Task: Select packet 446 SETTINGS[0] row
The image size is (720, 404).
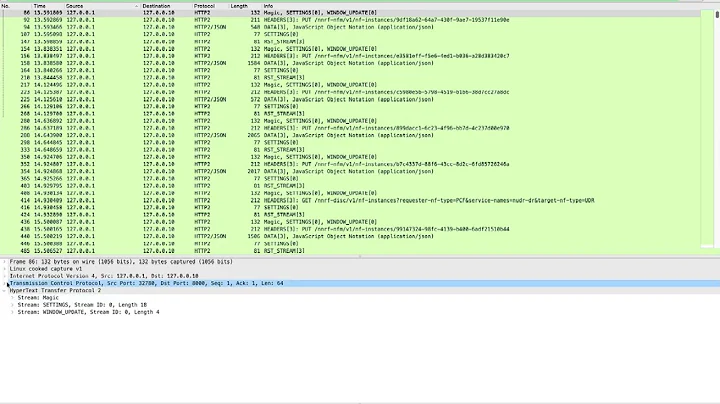Action: (350, 243)
